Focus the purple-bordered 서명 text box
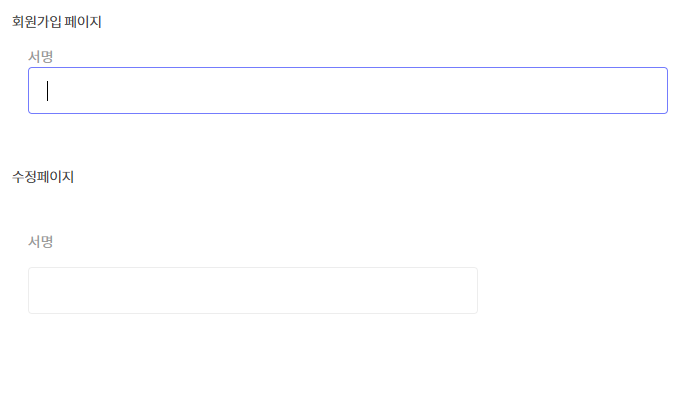Image resolution: width=697 pixels, height=413 pixels. [x=347, y=90]
